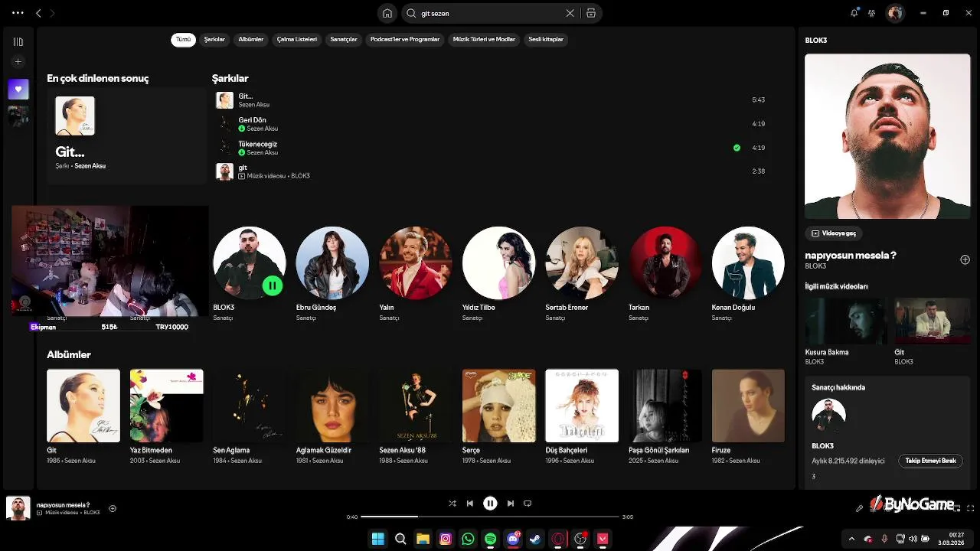This screenshot has height=551, width=980.
Task: Pause BLOK3 via green button on artist
Action: 273,286
